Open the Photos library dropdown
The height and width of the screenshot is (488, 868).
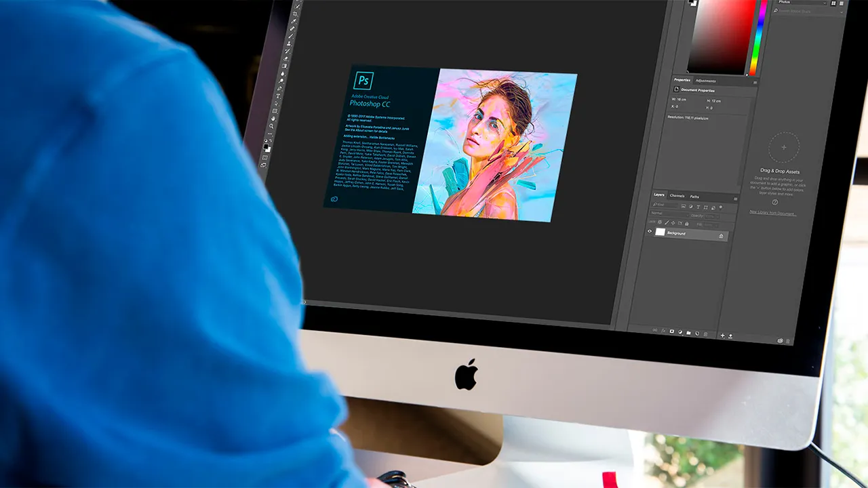click(802, 3)
